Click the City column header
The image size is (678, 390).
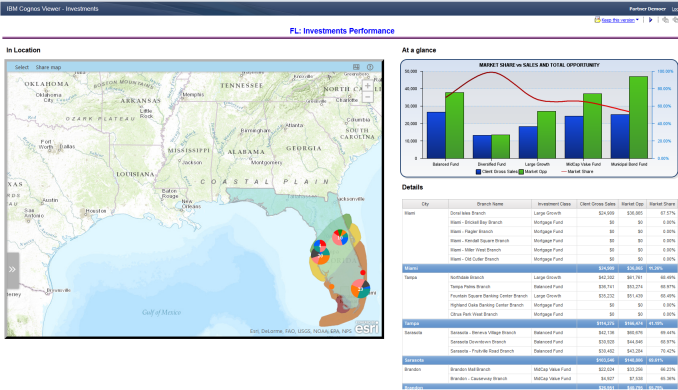pos(425,204)
